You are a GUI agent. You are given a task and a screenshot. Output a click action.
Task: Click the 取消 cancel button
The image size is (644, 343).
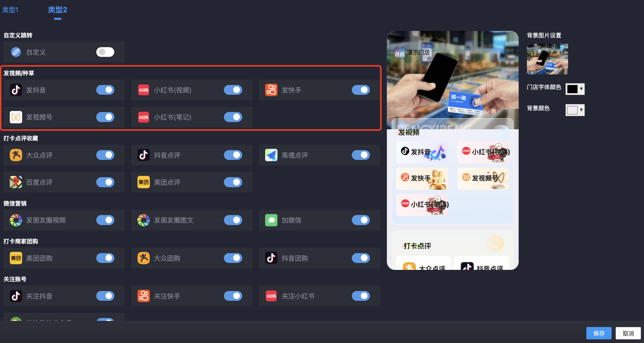[x=628, y=333]
